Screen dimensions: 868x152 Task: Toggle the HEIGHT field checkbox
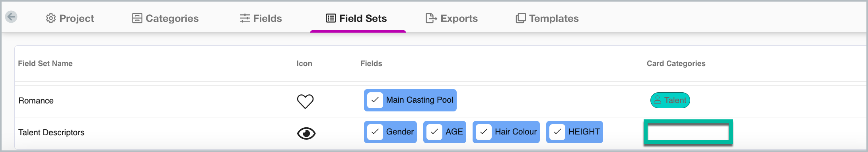tap(557, 132)
